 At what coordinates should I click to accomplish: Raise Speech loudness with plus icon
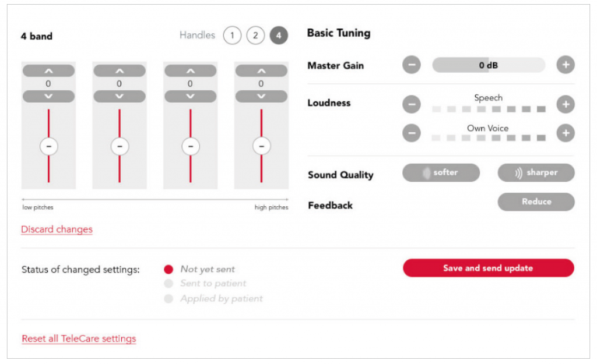point(566,104)
